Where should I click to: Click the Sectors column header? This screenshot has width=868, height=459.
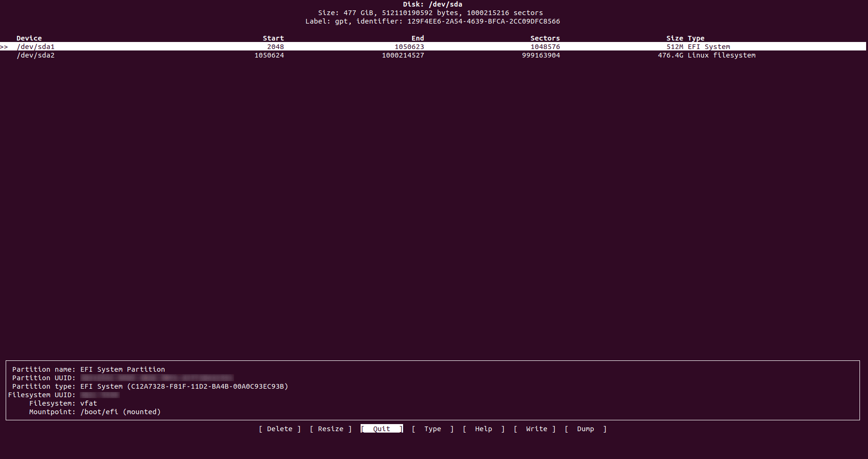(545, 38)
